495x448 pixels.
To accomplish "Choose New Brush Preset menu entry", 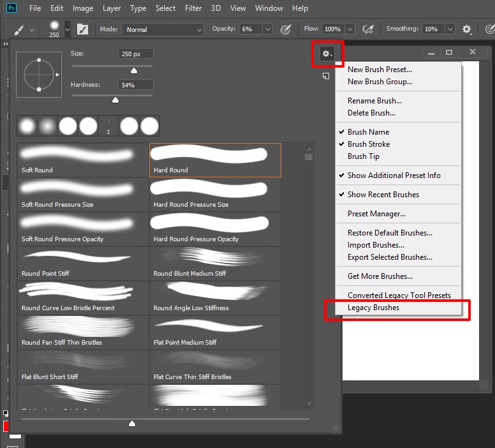I will point(398,70).
